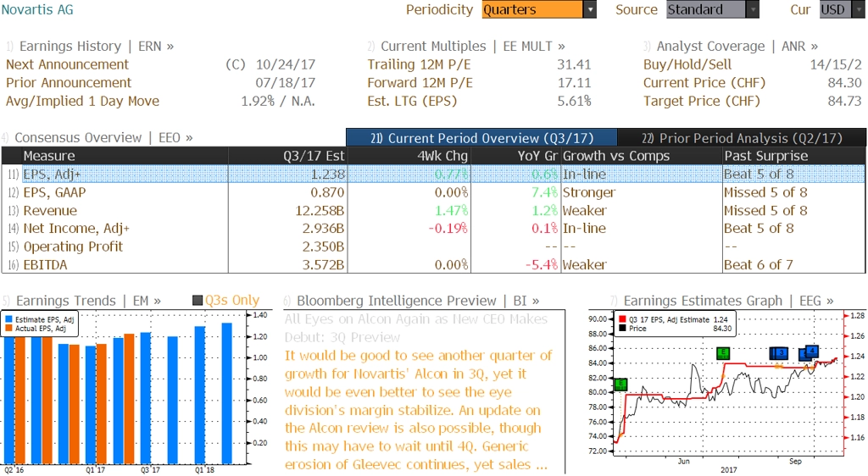Select the EPS, Adj+ row
868x476 pixels.
tap(433, 174)
